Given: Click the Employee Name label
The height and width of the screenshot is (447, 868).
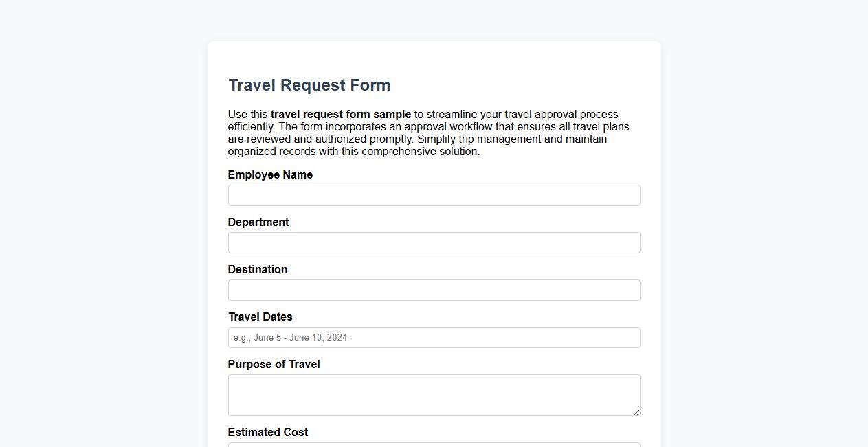Looking at the screenshot, I should (270, 175).
